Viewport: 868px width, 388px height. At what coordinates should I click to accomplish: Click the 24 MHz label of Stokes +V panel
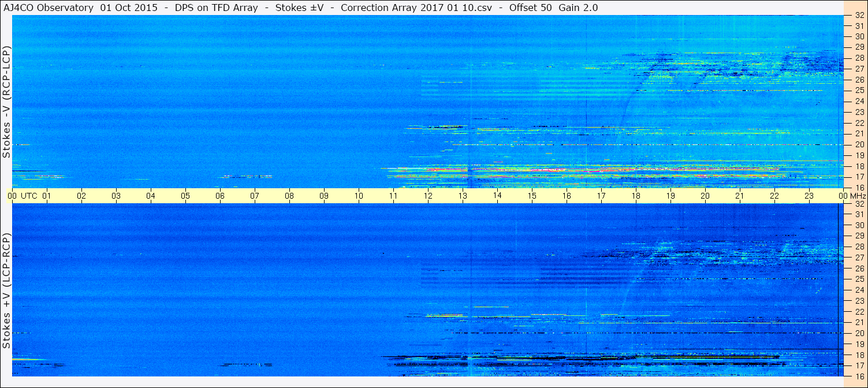(x=859, y=290)
